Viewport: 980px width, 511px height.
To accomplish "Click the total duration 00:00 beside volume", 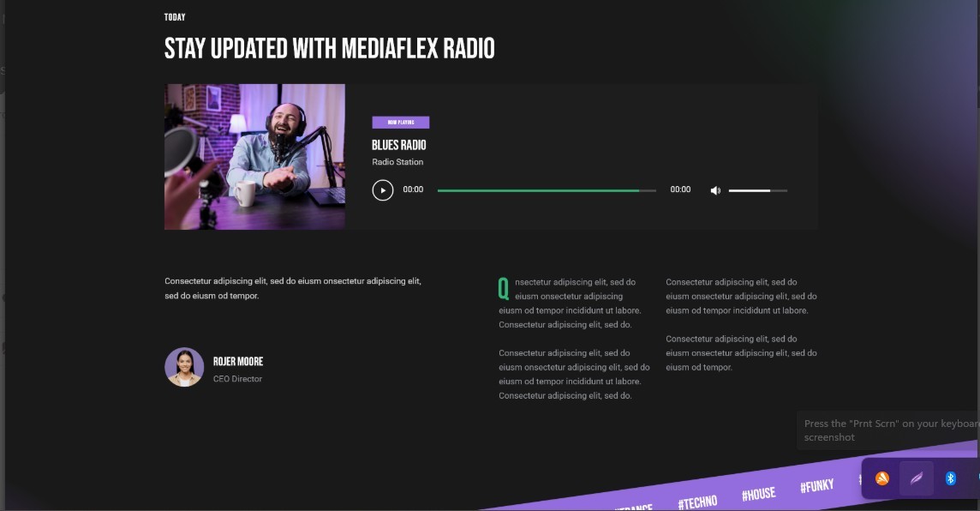I will 681,189.
